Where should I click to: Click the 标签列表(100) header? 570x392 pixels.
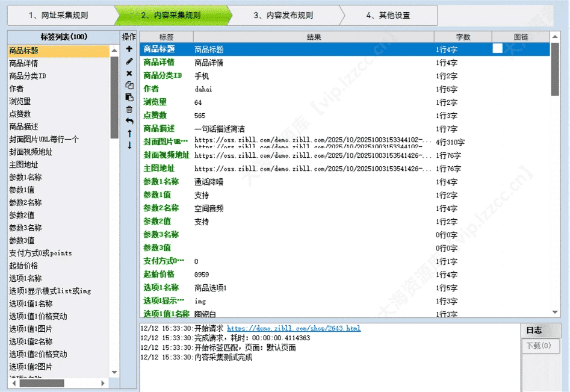tap(64, 37)
